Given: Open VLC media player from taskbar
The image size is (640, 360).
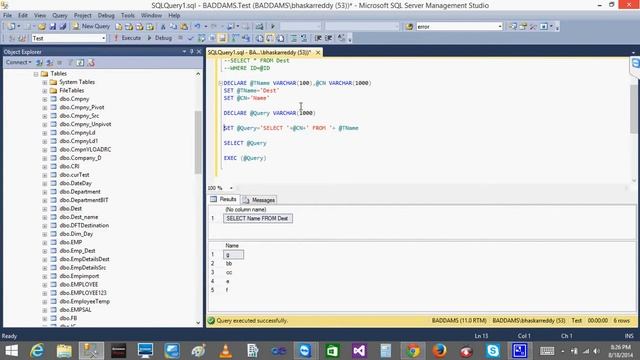Looking at the screenshot, I should tap(226, 351).
